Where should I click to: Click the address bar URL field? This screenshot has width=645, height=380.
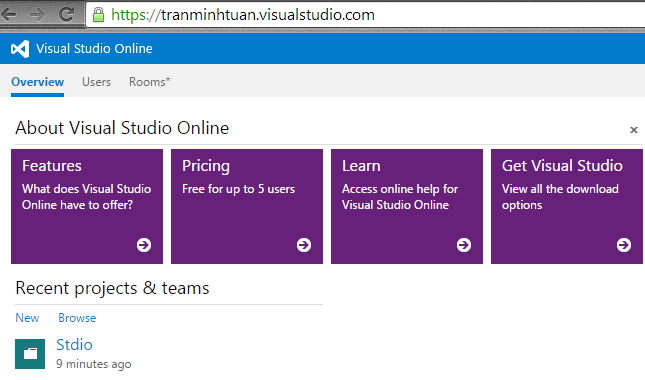tap(365, 15)
